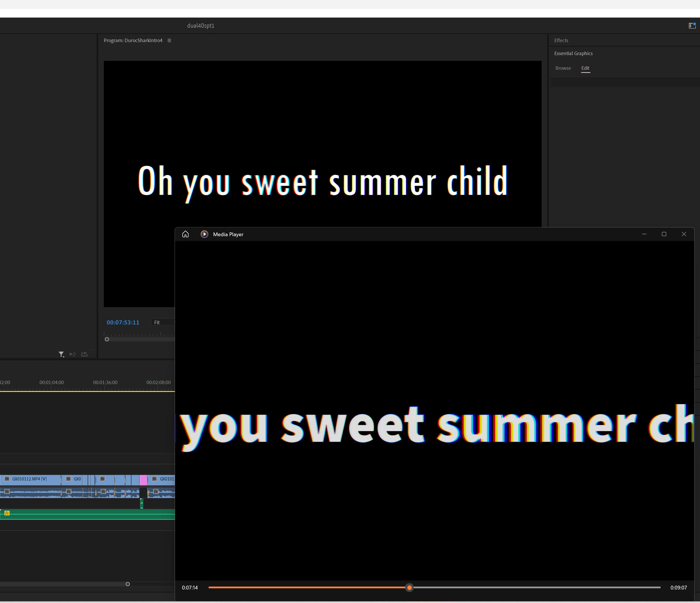Click the program monitor scrub bar handle
Image resolution: width=700 pixels, height=603 pixels.
click(x=107, y=339)
